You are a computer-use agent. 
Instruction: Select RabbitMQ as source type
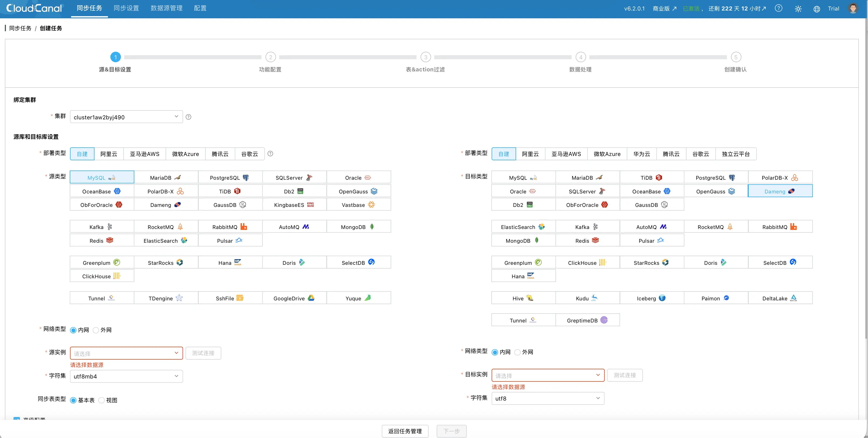(230, 227)
